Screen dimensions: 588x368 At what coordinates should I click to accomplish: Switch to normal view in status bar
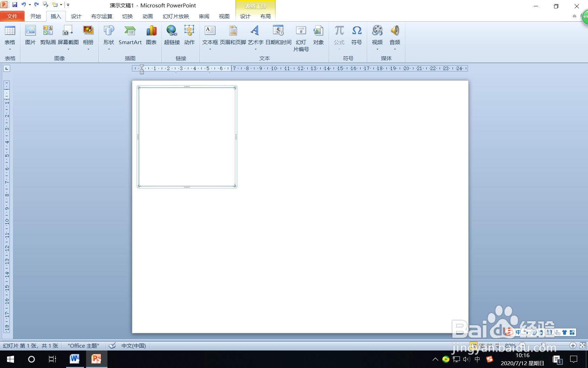[474, 346]
